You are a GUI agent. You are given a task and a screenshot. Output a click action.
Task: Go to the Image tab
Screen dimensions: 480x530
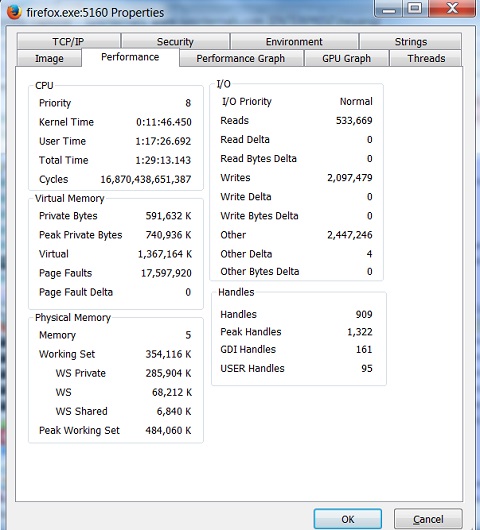click(49, 58)
